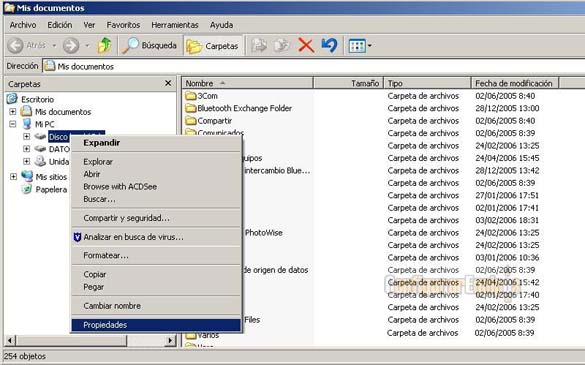Open the Favoritos menu
The image size is (585, 365).
[123, 25]
